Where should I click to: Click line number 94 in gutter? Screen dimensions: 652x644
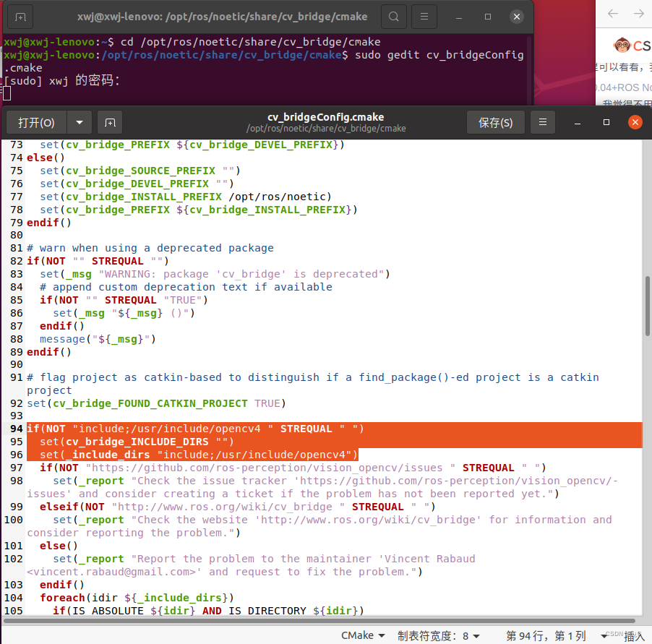[17, 429]
